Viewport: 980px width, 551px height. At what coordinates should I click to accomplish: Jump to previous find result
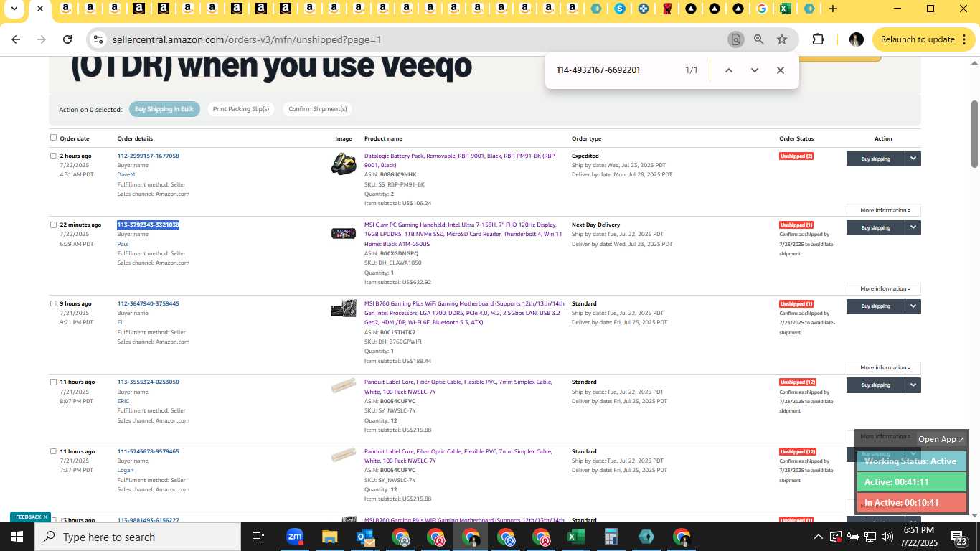[728, 70]
